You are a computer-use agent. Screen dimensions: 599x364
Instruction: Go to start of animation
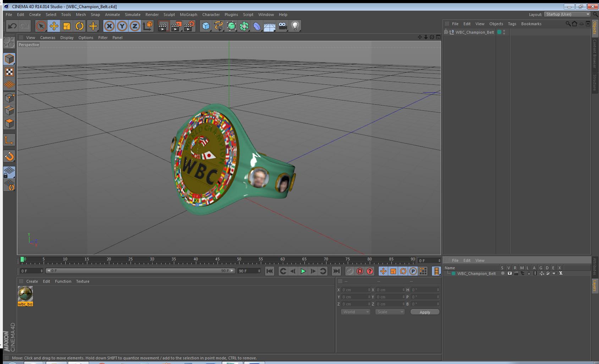point(270,271)
